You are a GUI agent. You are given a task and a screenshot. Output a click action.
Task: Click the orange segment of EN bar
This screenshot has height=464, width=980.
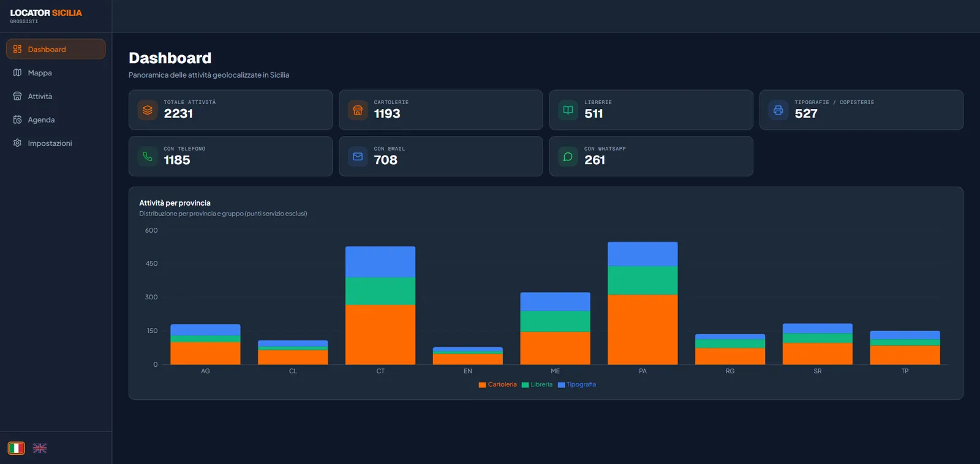468,359
